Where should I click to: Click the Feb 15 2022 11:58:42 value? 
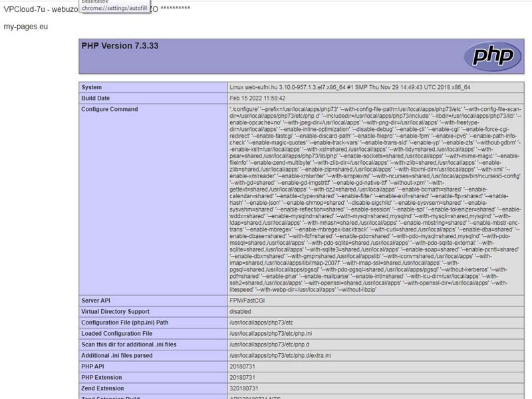pyautogui.click(x=257, y=98)
